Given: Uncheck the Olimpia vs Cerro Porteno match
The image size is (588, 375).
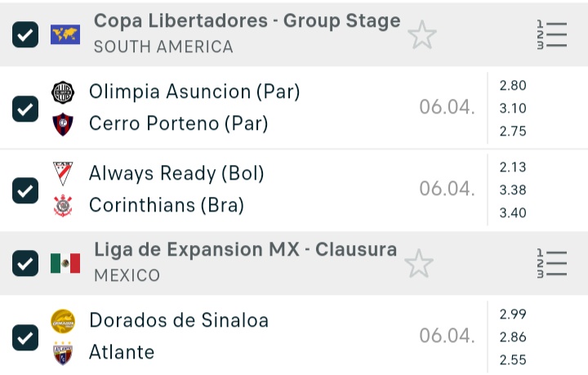Looking at the screenshot, I should 25,109.
